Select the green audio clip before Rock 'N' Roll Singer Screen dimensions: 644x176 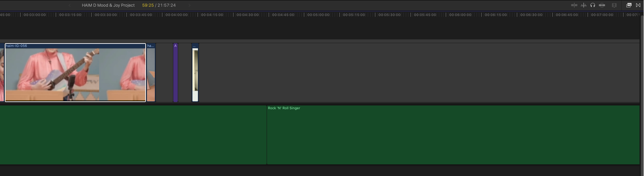pyautogui.click(x=133, y=135)
